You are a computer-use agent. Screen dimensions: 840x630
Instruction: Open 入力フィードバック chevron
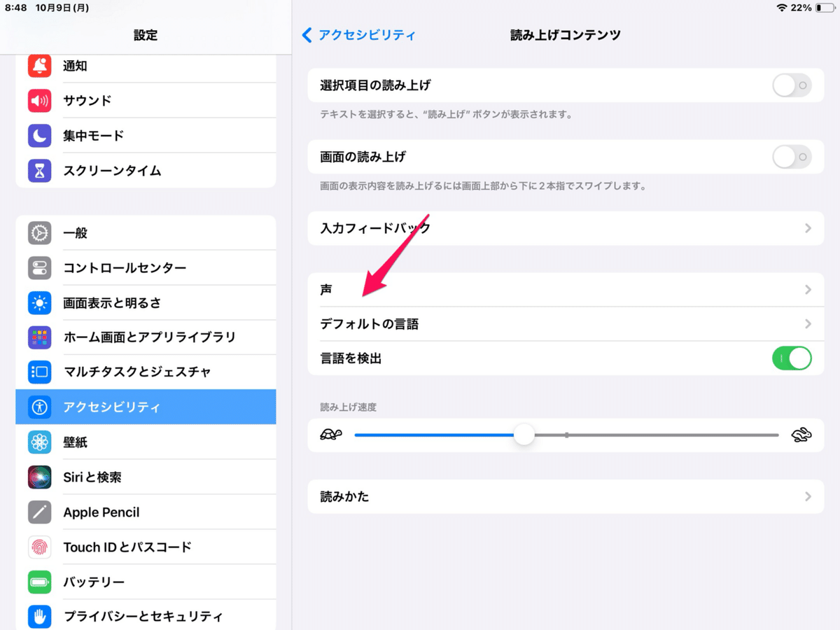(x=808, y=228)
